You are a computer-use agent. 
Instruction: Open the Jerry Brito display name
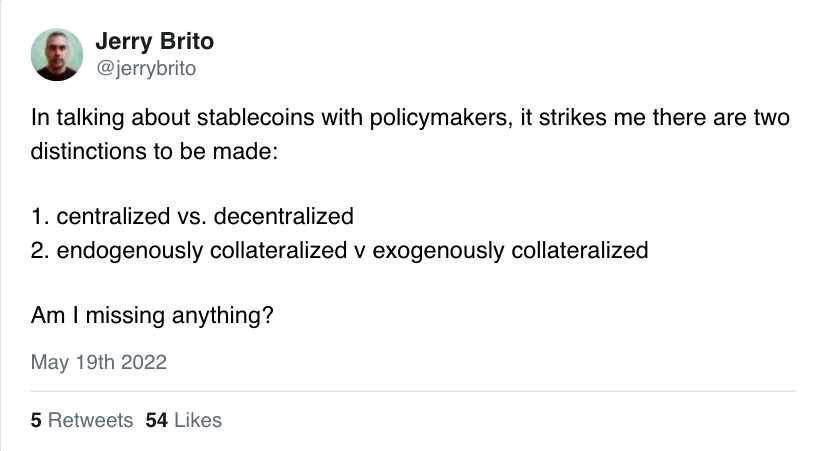[154, 42]
